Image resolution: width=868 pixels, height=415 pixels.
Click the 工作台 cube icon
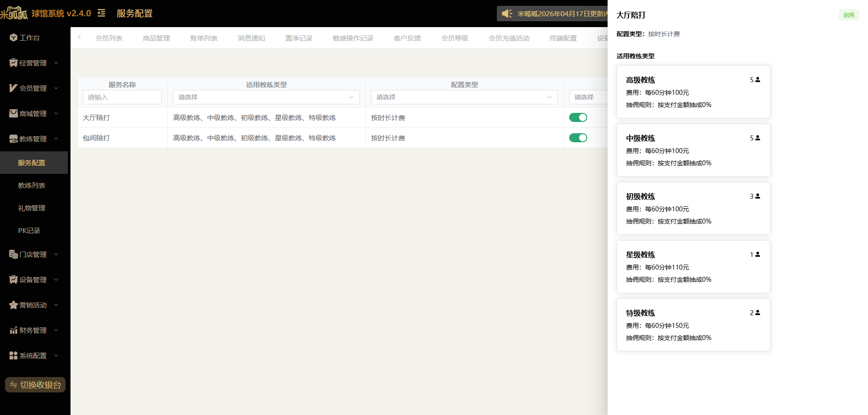14,37
